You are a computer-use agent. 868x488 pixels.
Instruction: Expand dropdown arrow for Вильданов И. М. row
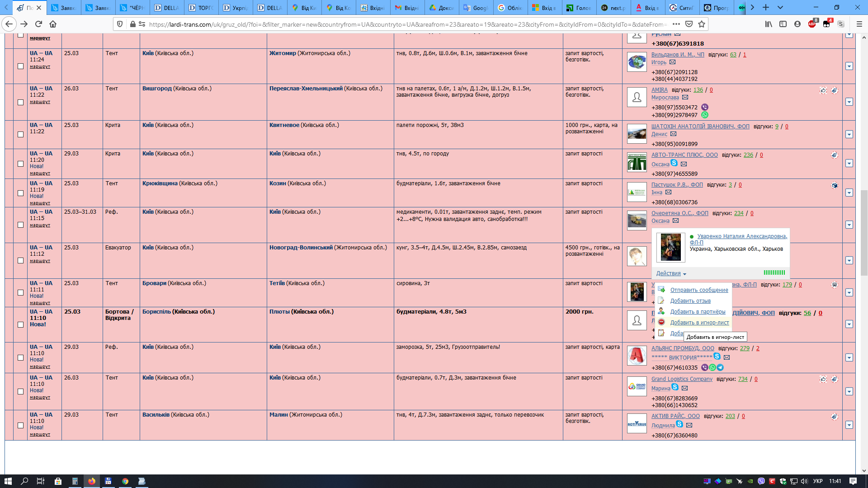coord(849,66)
